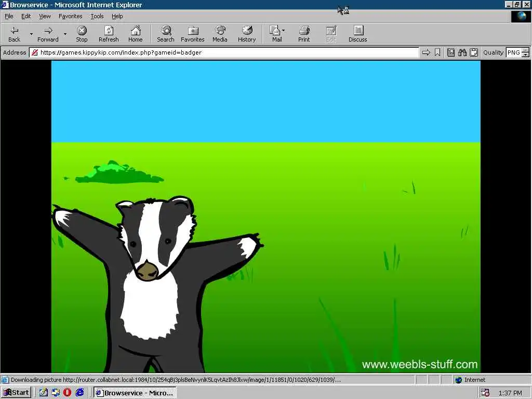Click the Go arrow next to address bar
Image resolution: width=532 pixels, height=399 pixels.
point(426,52)
